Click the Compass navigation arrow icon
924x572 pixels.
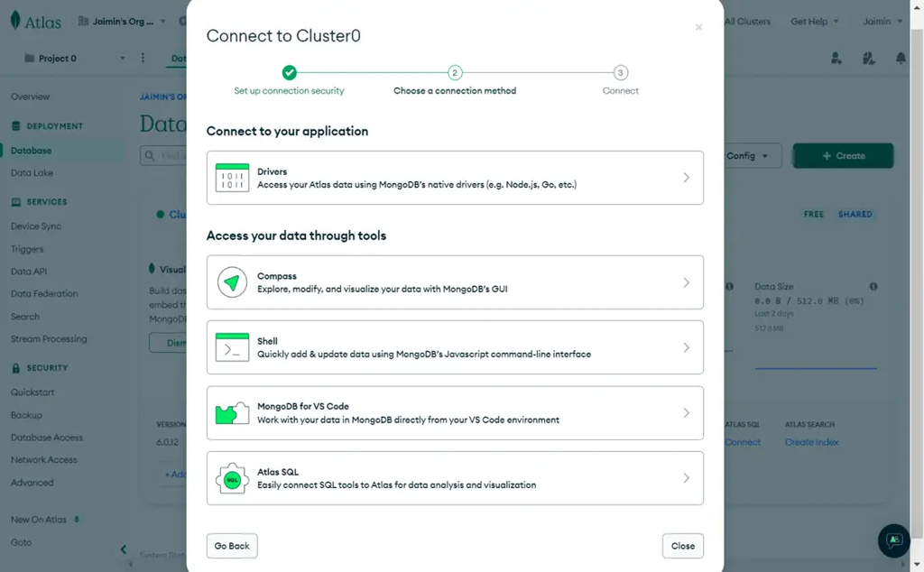point(232,282)
